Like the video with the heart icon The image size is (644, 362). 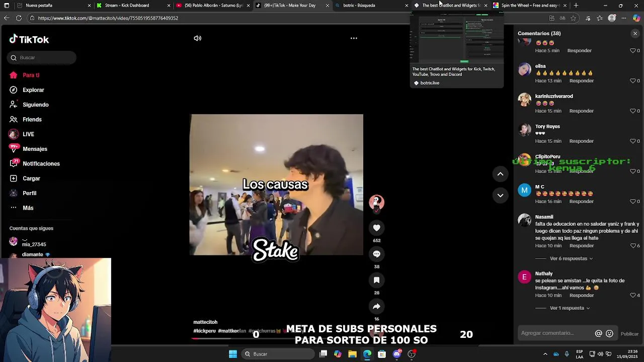pyautogui.click(x=376, y=228)
